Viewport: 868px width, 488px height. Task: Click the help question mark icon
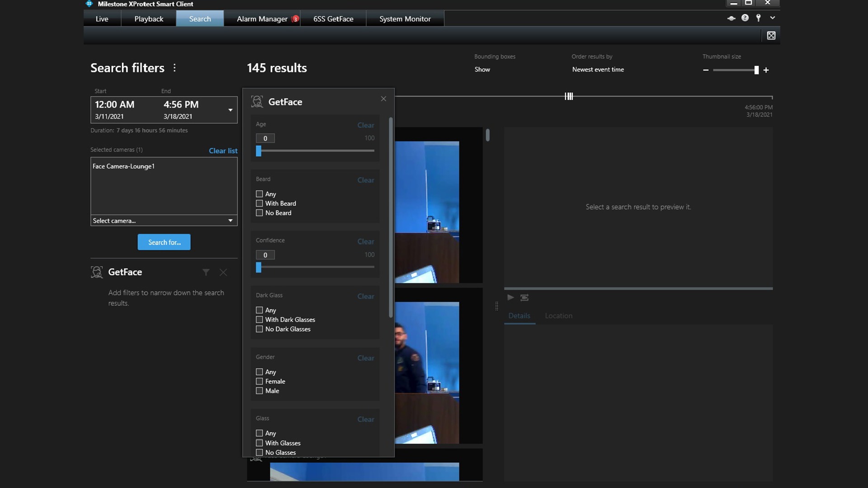click(x=745, y=18)
